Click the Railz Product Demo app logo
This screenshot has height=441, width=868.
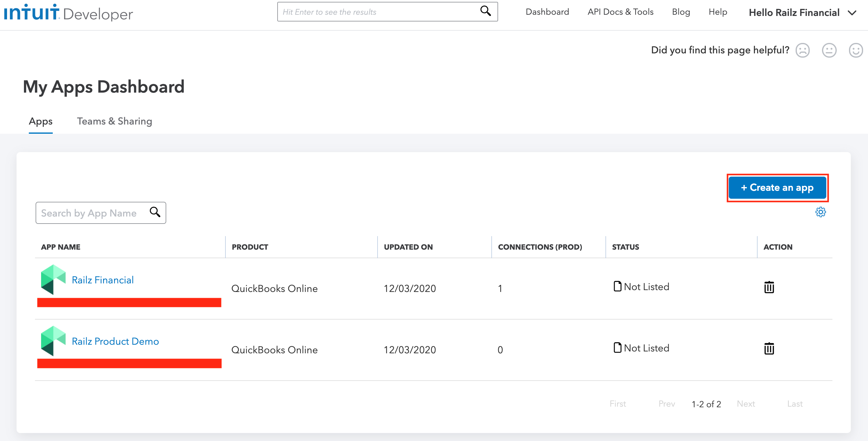(x=53, y=341)
